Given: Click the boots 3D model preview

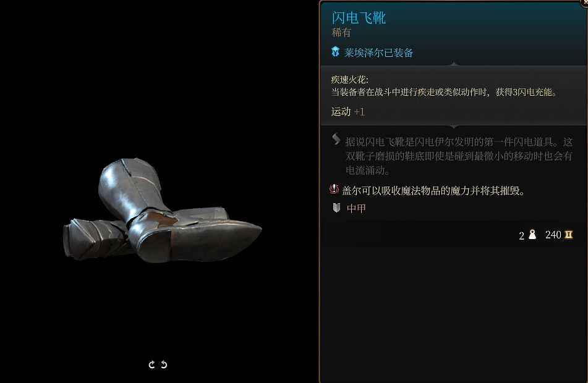Looking at the screenshot, I should (163, 211).
